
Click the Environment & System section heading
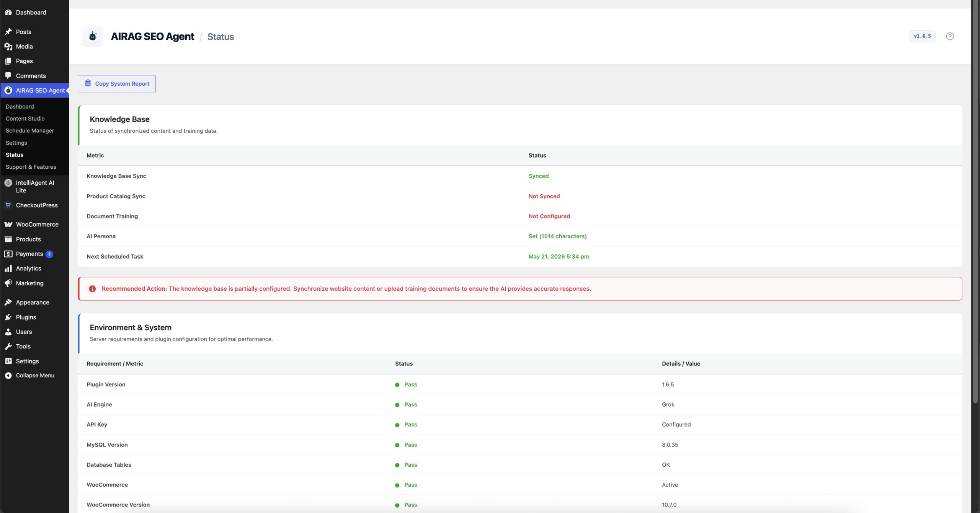[x=131, y=327]
